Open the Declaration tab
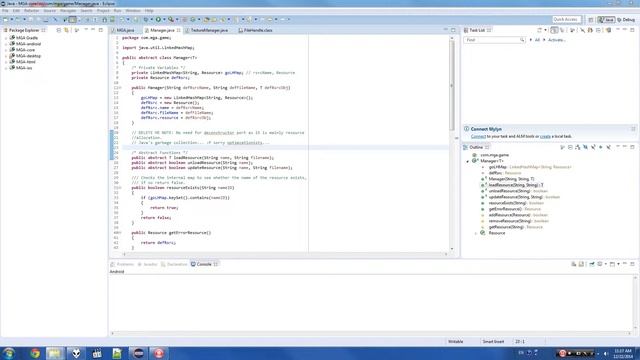The image size is (640, 360). (x=176, y=264)
